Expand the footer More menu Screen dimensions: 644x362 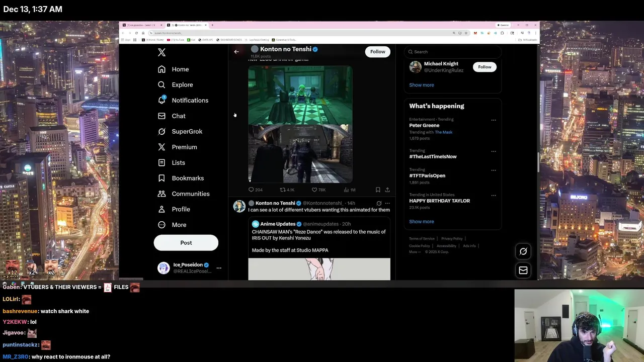[414, 252]
